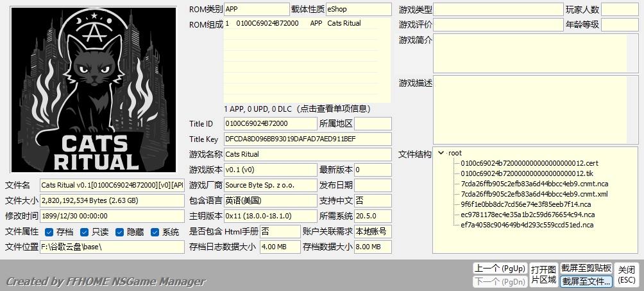Viewport: 644px width, 291px height.
Task: Click 截屏至文件 button
Action: tap(586, 281)
